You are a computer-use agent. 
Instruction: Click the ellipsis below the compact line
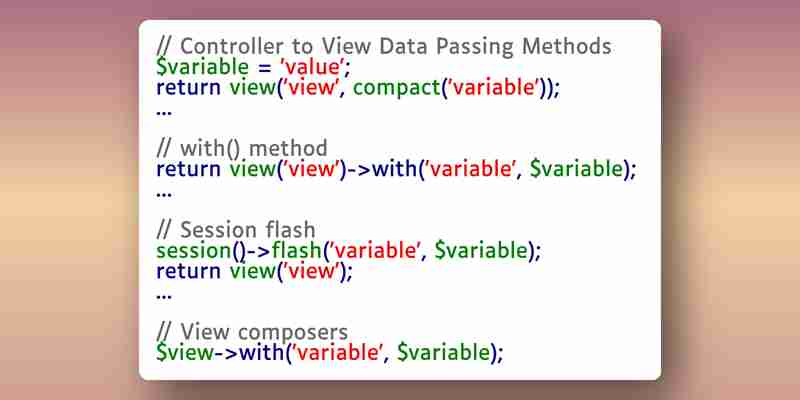tap(164, 113)
